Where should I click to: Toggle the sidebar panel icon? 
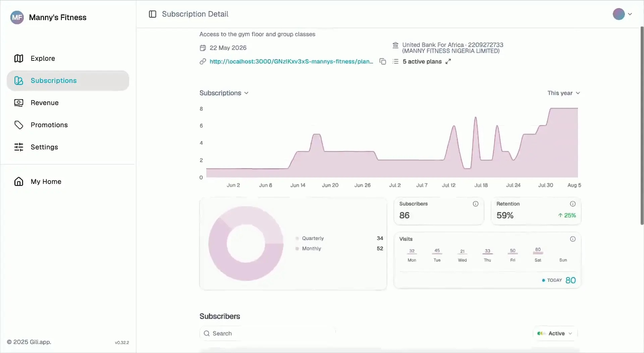(x=153, y=14)
